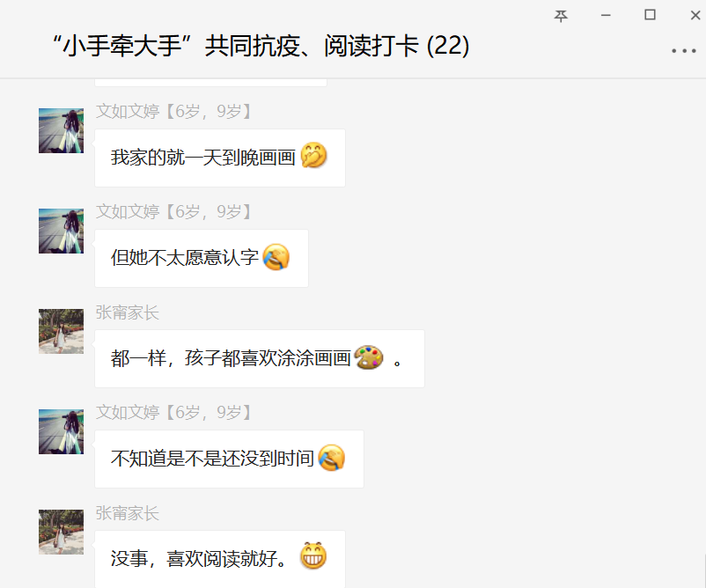Viewport: 706px width, 588px height.
Task: Pin the chat window on top
Action: point(561,16)
